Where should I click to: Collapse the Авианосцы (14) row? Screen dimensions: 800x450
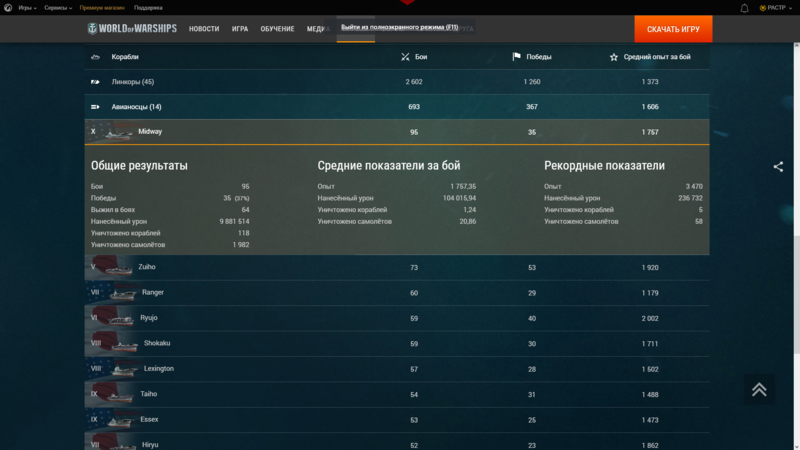click(x=397, y=107)
